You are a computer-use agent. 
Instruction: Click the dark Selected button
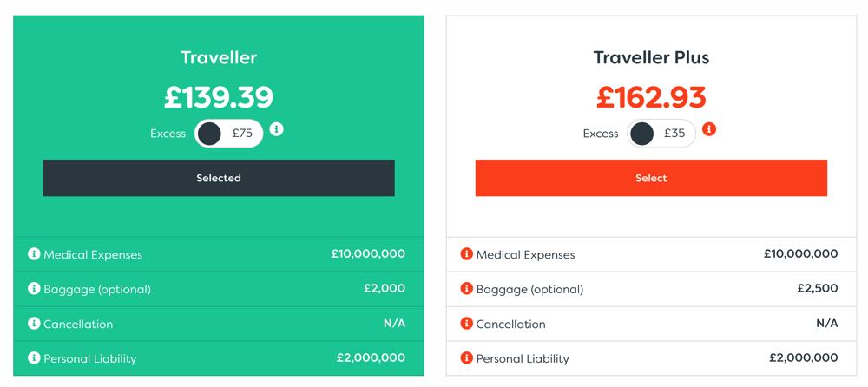pyautogui.click(x=219, y=178)
